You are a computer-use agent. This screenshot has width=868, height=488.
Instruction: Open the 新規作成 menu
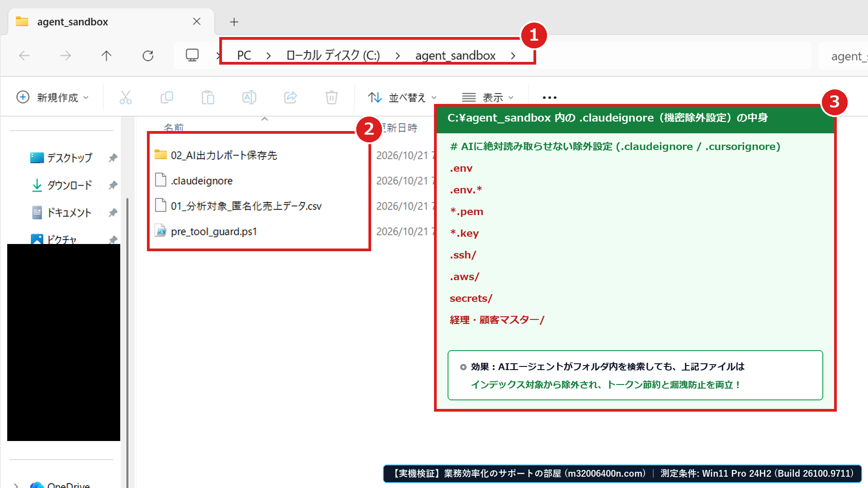(53, 97)
